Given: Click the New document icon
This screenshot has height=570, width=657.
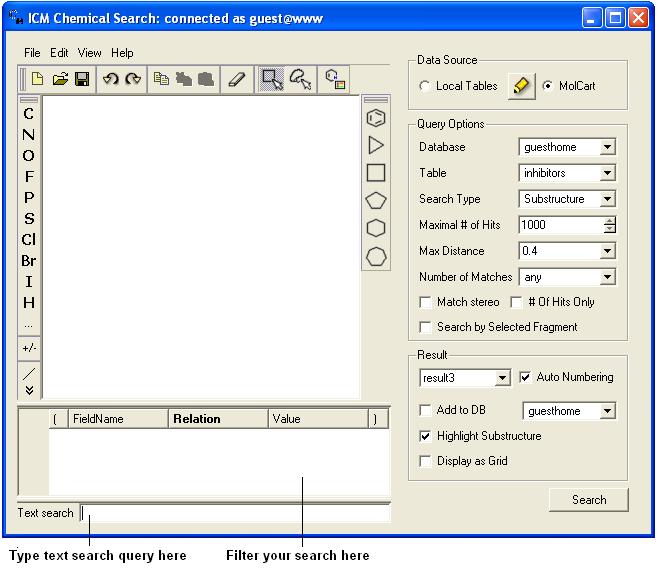Looking at the screenshot, I should [38, 79].
